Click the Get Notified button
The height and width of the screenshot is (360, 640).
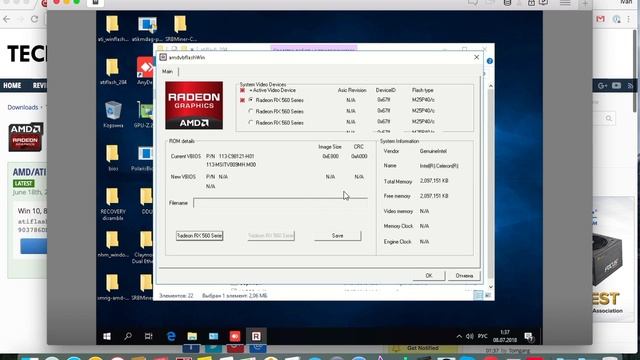(x=422, y=348)
